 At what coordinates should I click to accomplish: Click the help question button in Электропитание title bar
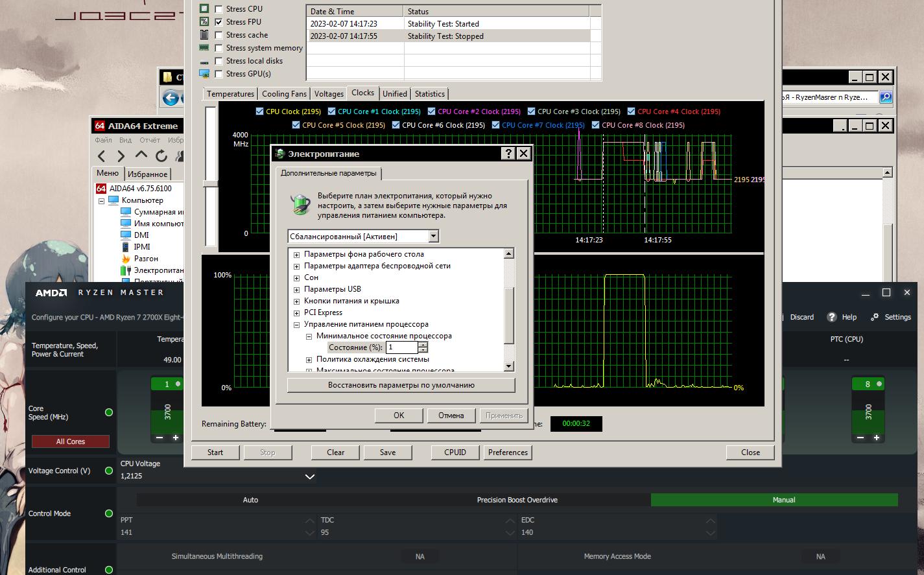click(x=508, y=154)
